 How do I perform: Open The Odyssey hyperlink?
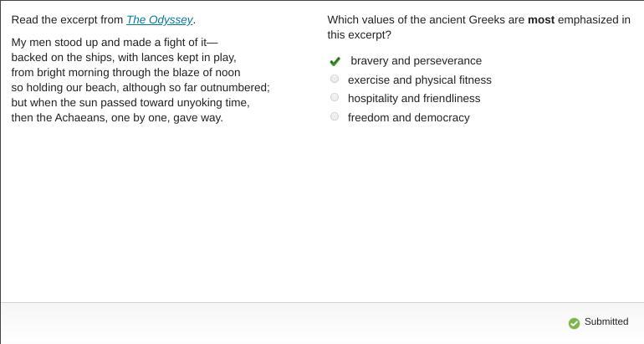click(x=160, y=19)
